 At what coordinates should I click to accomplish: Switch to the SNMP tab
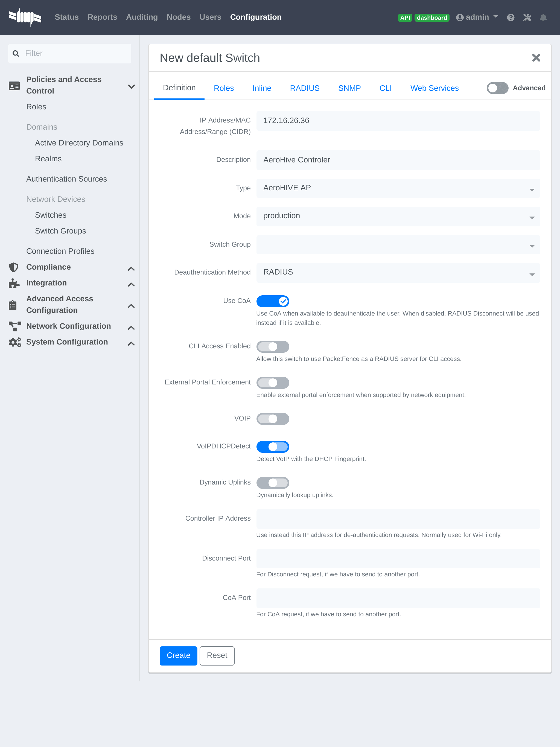(349, 88)
